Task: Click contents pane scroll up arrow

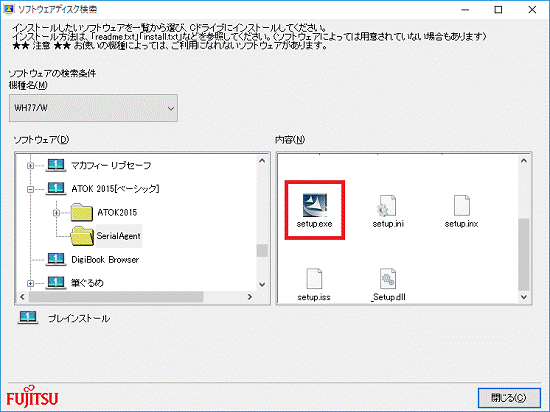Action: tap(524, 161)
